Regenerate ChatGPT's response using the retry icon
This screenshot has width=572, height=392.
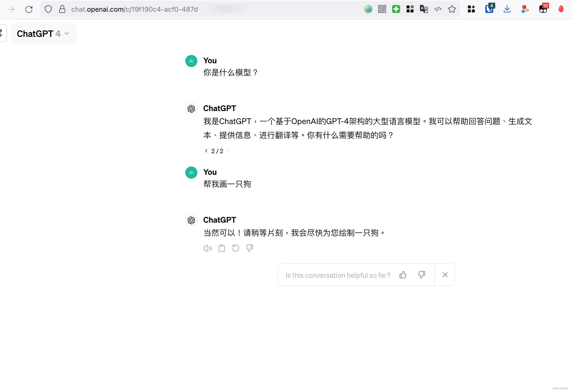pos(235,248)
